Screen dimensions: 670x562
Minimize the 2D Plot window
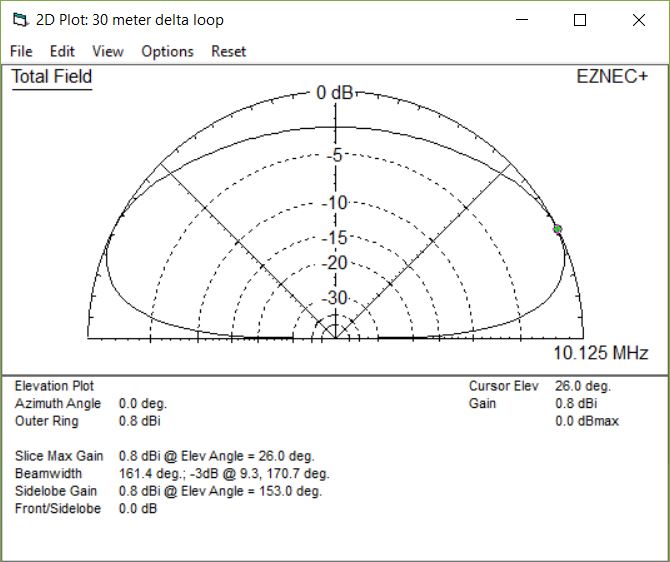pos(520,20)
